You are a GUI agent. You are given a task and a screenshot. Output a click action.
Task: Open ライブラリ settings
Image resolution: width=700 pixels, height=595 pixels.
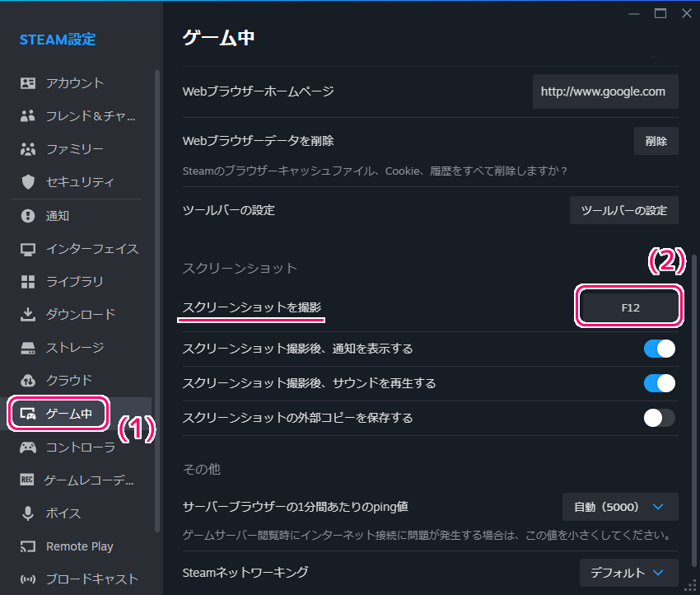coord(75,282)
